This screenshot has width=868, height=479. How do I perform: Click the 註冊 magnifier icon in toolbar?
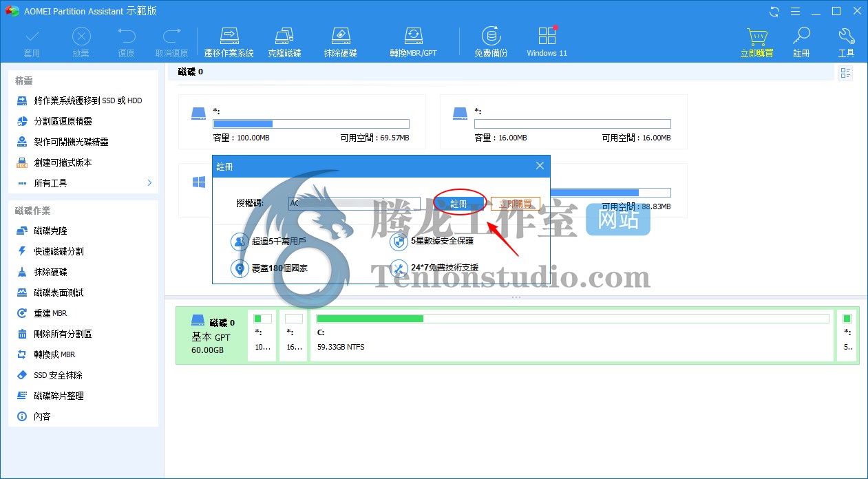[x=801, y=42]
